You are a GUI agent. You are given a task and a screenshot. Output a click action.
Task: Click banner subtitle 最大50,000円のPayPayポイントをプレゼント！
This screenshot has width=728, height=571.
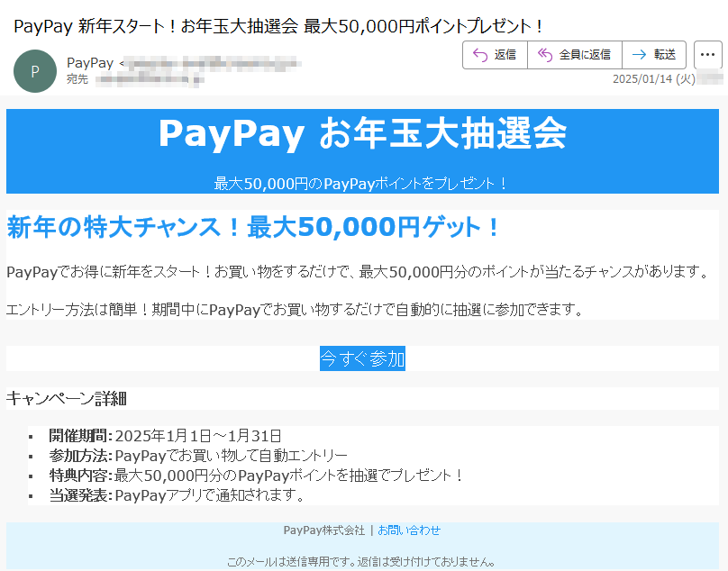pyautogui.click(x=362, y=184)
